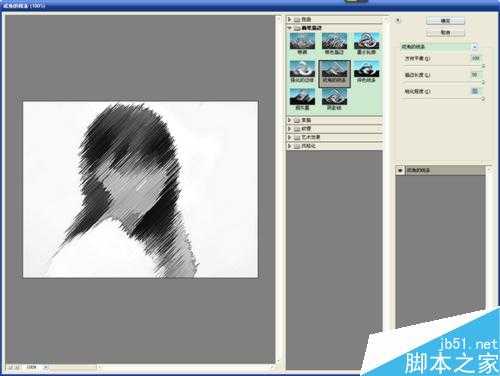
Task: Expand the 素描 filter category
Action: pos(289,120)
